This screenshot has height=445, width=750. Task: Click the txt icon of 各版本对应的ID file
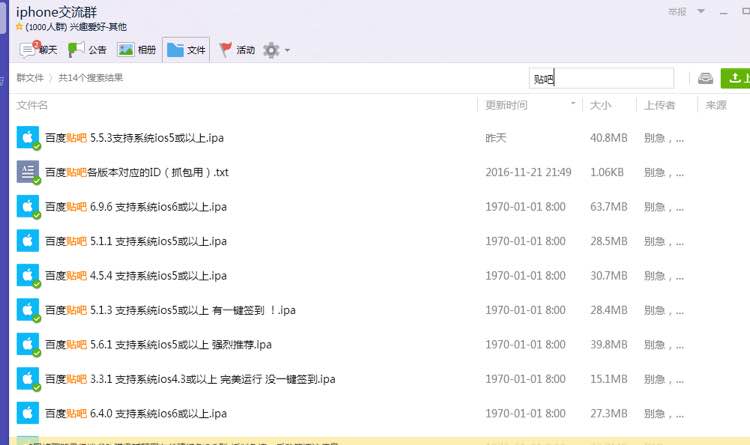tap(28, 172)
